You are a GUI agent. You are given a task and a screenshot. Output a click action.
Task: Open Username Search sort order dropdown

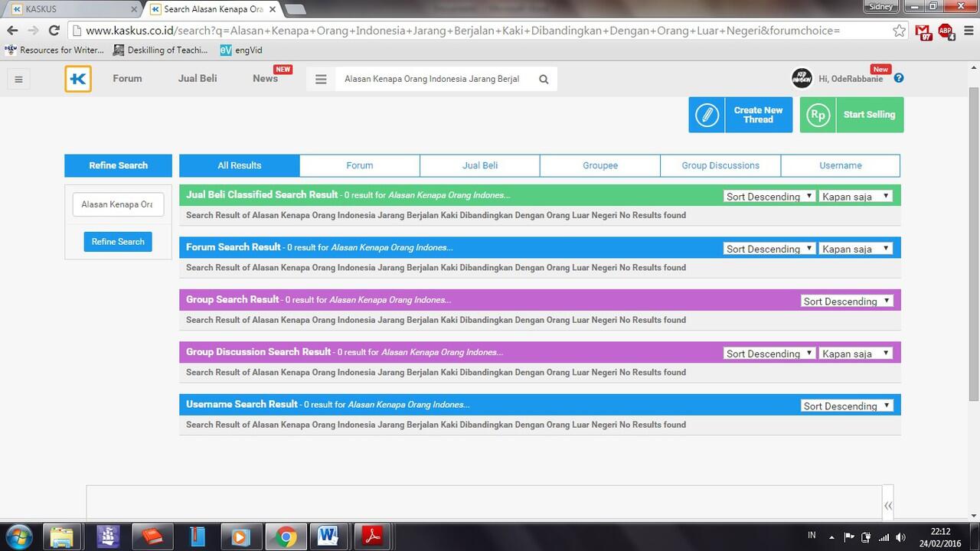click(847, 406)
